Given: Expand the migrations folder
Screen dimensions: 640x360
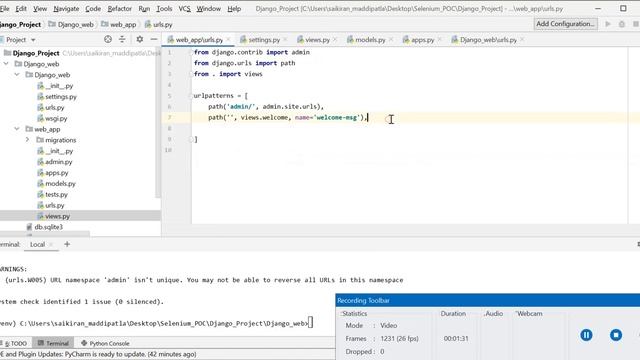Looking at the screenshot, I should pos(27,140).
